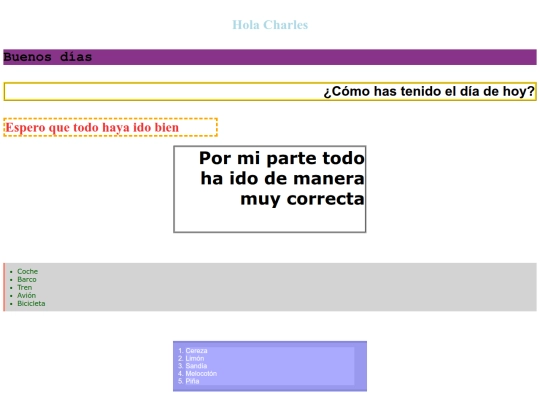Viewport: 540px width, 405px height.
Task: Click the 'Bicicleta' list item
Action: click(31, 303)
